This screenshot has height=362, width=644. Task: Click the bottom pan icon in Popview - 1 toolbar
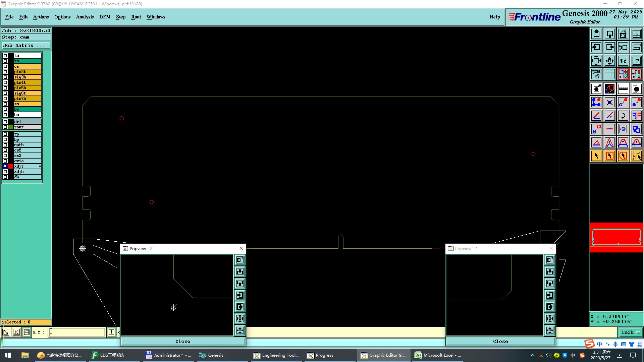coord(550,330)
